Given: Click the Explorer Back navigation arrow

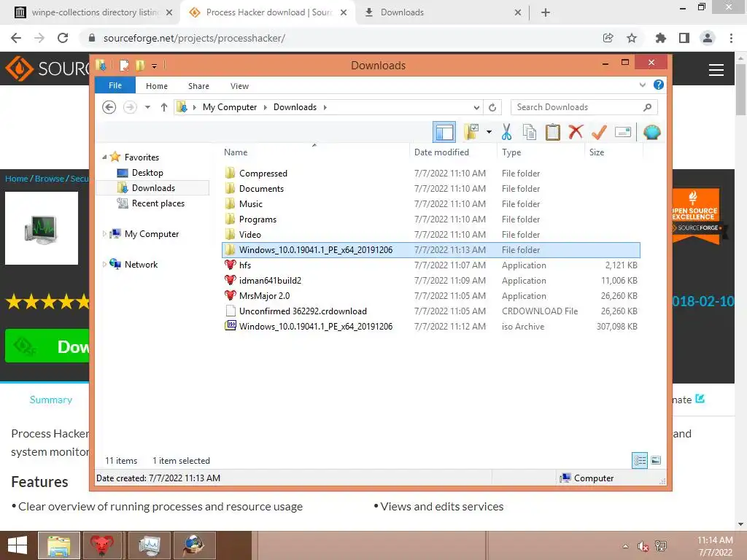Looking at the screenshot, I should click(x=109, y=107).
